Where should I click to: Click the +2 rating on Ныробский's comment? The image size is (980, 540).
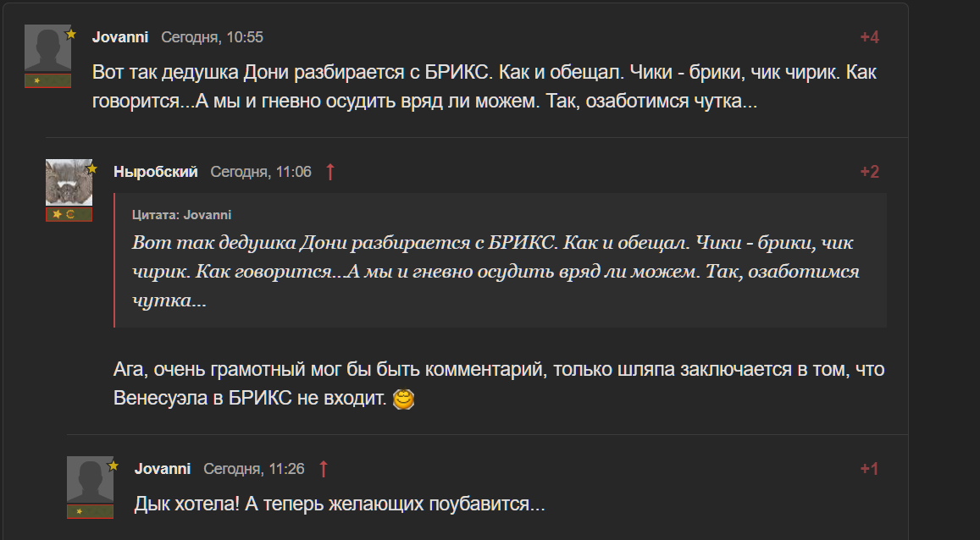point(870,172)
